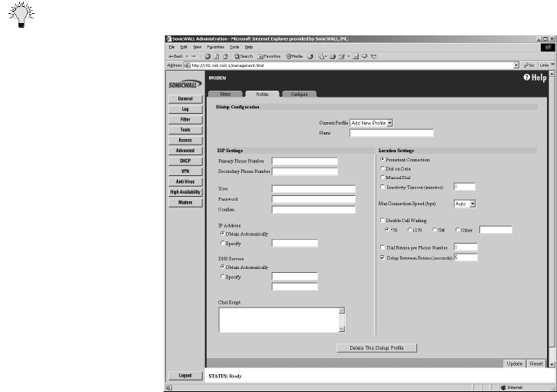The width and height of the screenshot is (557, 392).
Task: Expand the address bar history dropdown
Action: [x=516, y=65]
